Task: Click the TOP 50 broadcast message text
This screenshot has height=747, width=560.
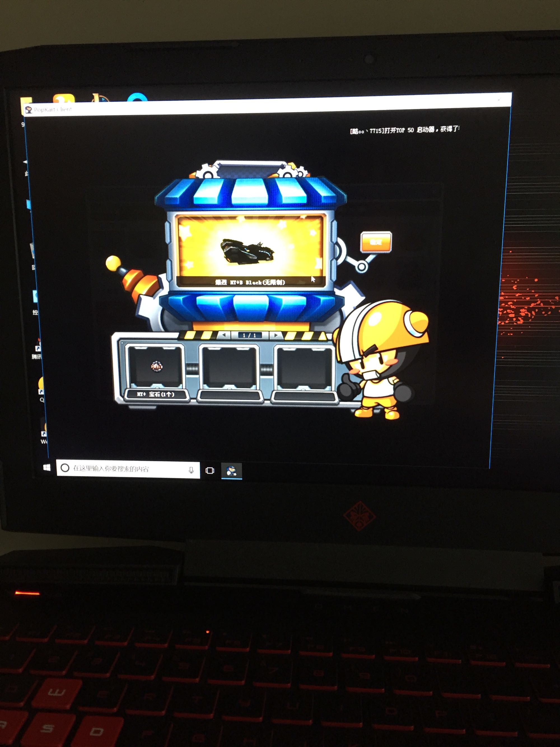Action: click(x=404, y=130)
